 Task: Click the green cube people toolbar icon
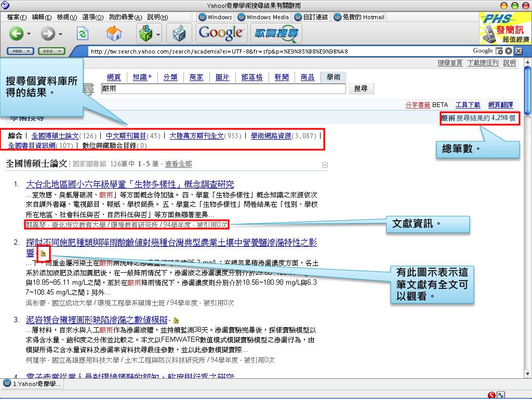pos(146,33)
